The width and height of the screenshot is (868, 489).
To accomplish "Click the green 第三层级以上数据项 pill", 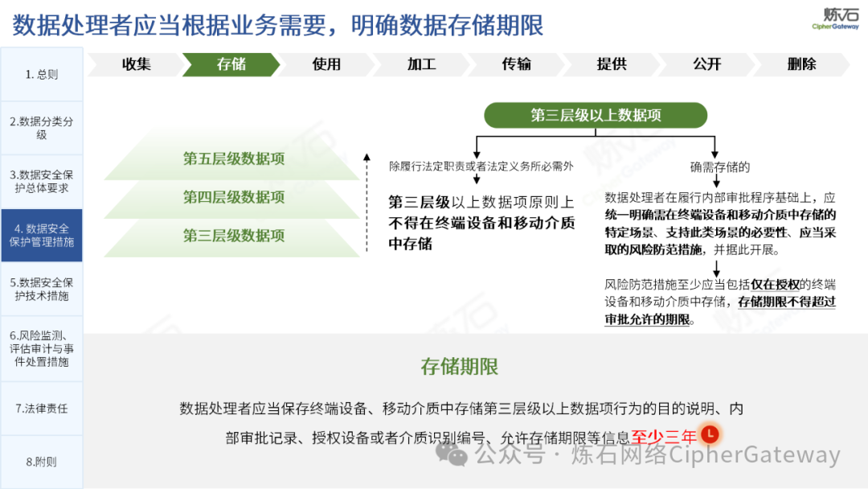I will pyautogui.click(x=596, y=115).
